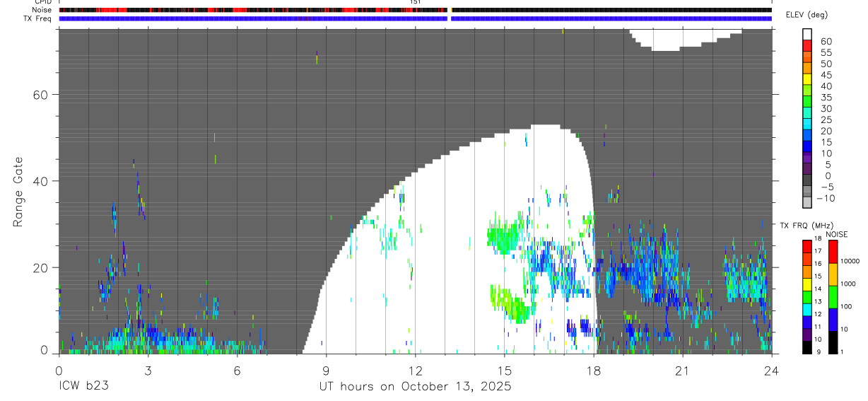Click x-axis tick label 6

237,371
